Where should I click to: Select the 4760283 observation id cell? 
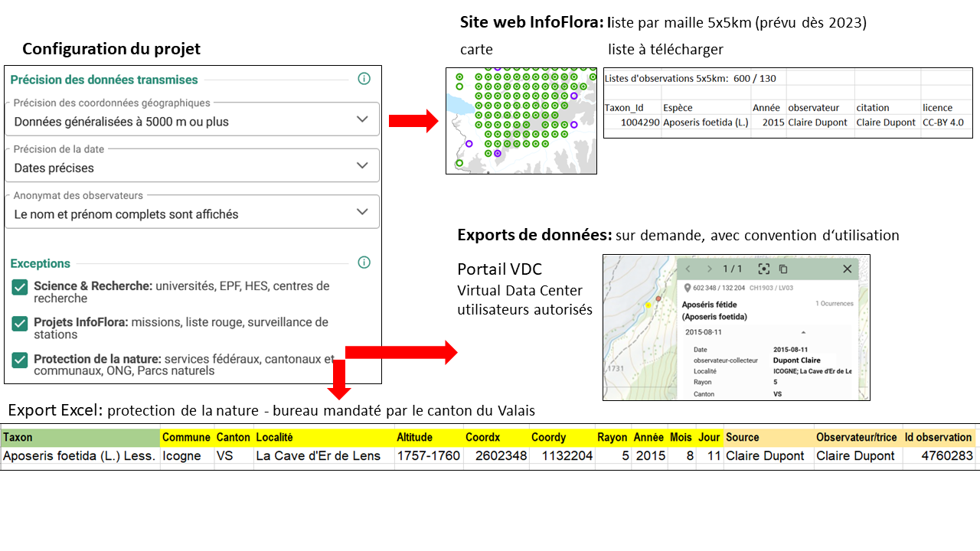(x=938, y=456)
